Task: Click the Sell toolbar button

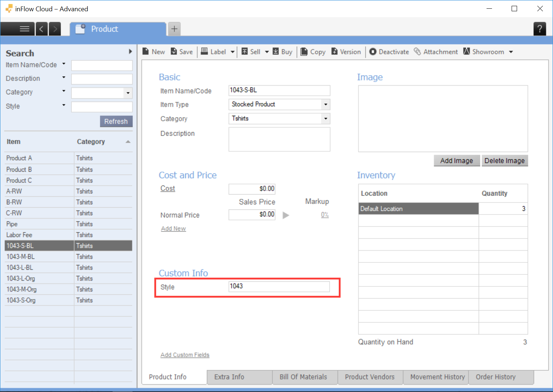Action: pyautogui.click(x=251, y=52)
